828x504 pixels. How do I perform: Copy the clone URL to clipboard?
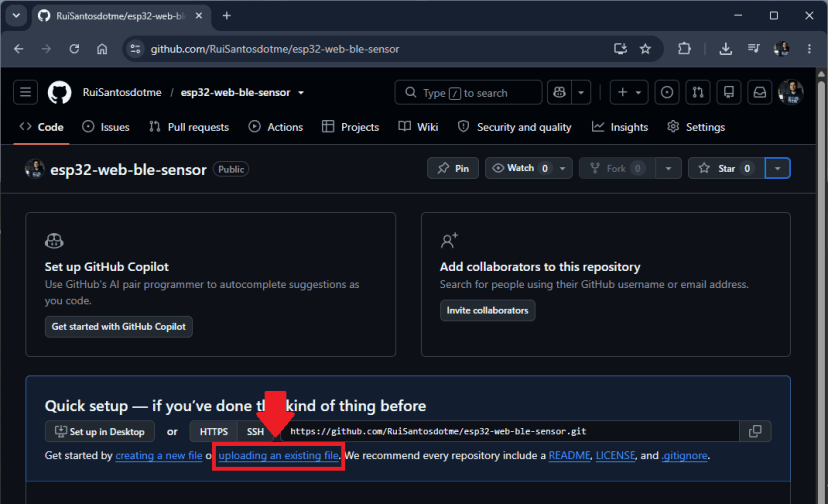click(755, 432)
